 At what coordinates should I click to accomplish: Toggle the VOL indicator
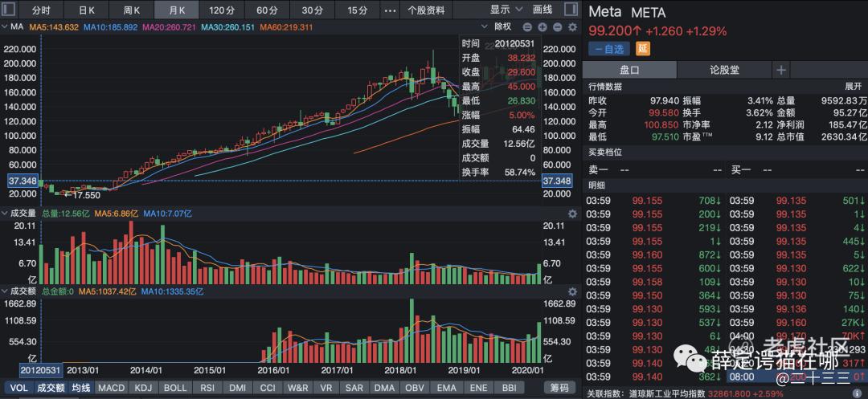click(x=18, y=388)
